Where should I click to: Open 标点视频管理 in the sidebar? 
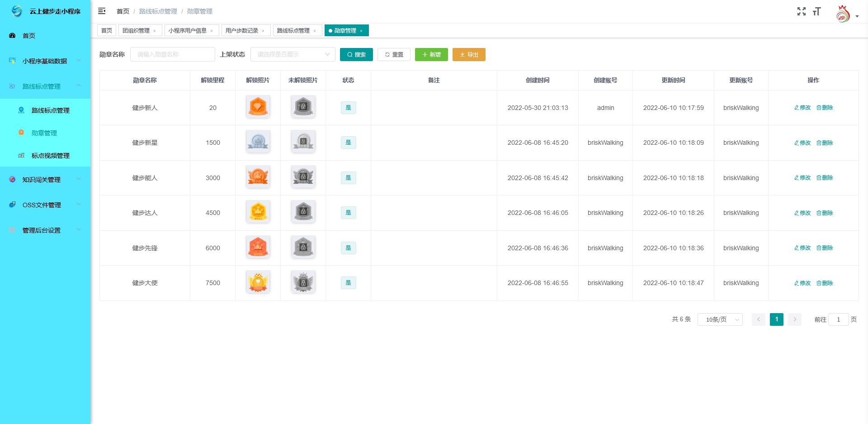pos(50,156)
